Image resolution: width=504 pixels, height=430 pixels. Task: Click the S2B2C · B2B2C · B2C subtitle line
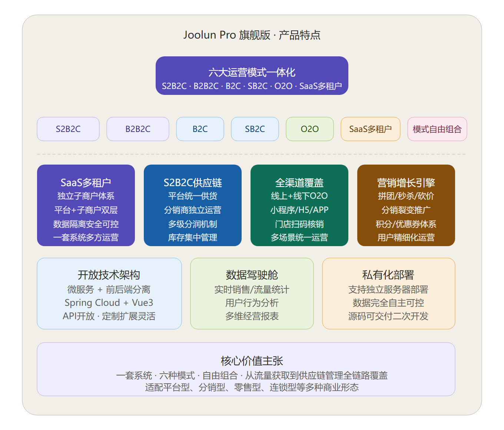coord(252,86)
